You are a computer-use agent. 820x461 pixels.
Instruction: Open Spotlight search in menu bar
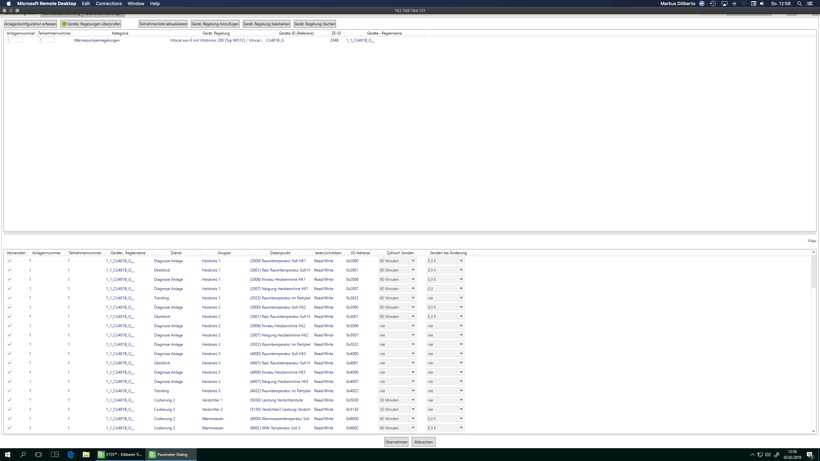pyautogui.click(x=799, y=4)
